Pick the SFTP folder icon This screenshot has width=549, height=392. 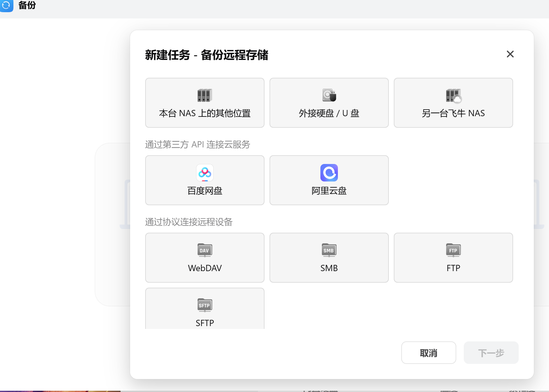click(205, 305)
